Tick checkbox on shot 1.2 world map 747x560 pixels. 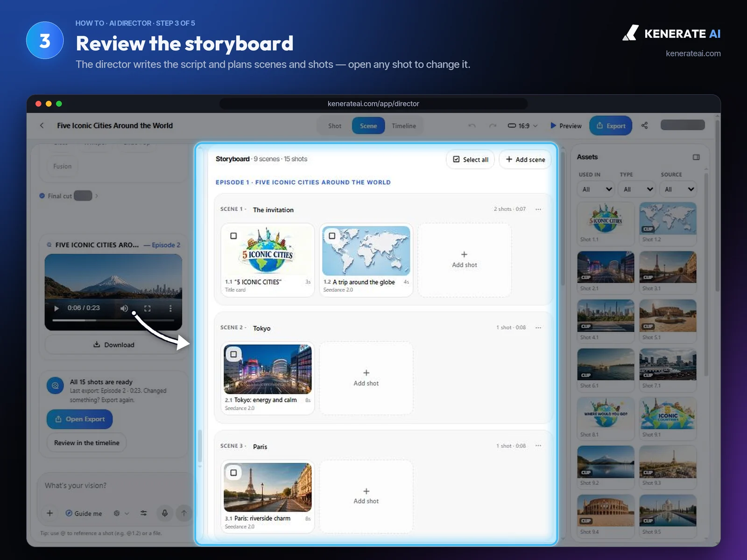(x=332, y=236)
